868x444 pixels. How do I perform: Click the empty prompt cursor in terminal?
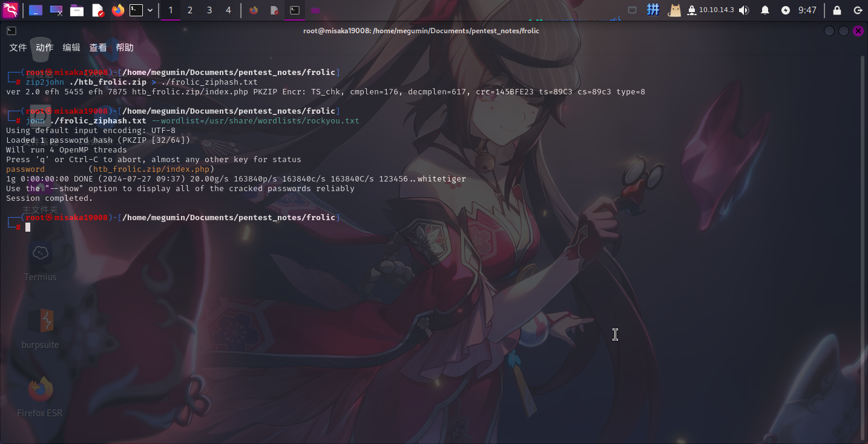[28, 227]
